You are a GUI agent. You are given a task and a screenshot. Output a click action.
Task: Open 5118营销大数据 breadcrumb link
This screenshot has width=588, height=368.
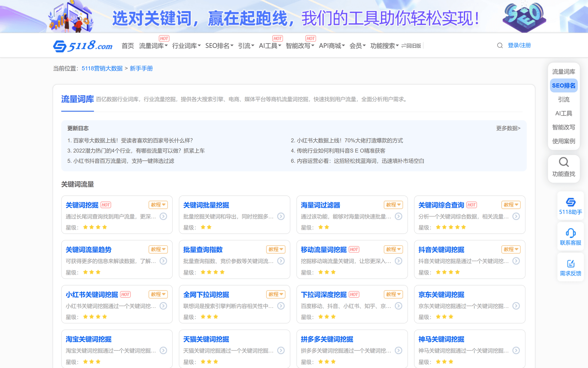[x=102, y=68]
